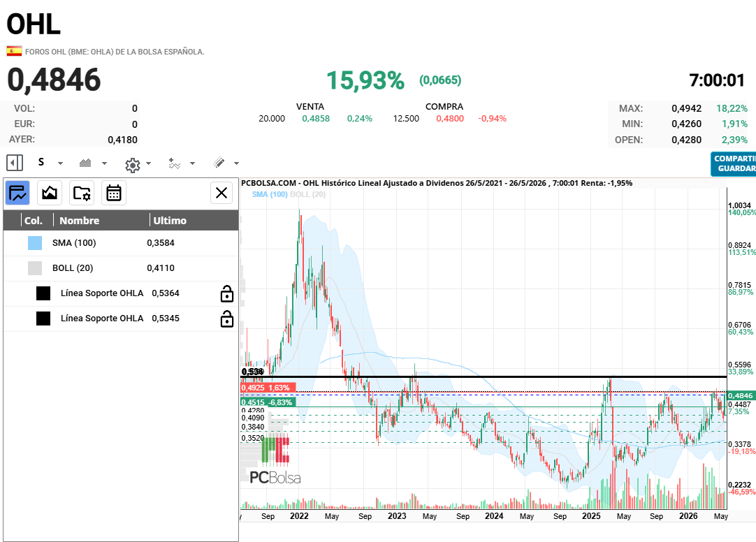The width and height of the screenshot is (756, 542).
Task: Toggle lock on Línea Soporte OHLA 0,5345
Action: coord(226,318)
